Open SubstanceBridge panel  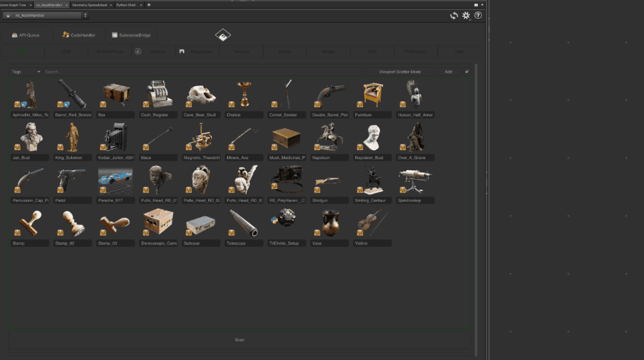(131, 35)
